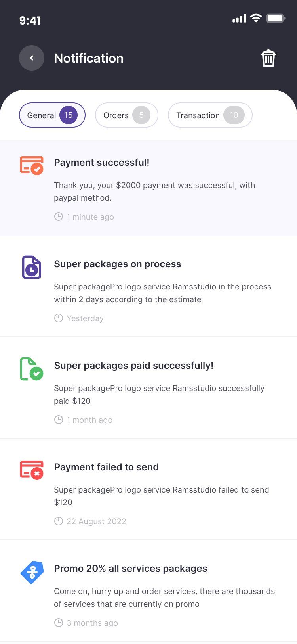Click the orange payment successful card icon
The image size is (297, 644).
(32, 165)
